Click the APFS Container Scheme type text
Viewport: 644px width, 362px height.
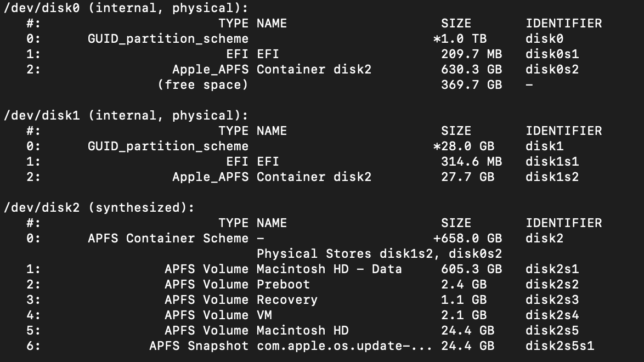pos(168,239)
